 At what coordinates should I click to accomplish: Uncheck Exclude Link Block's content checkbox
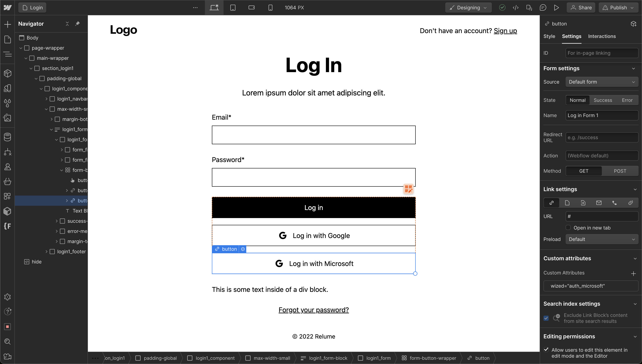[x=546, y=318]
